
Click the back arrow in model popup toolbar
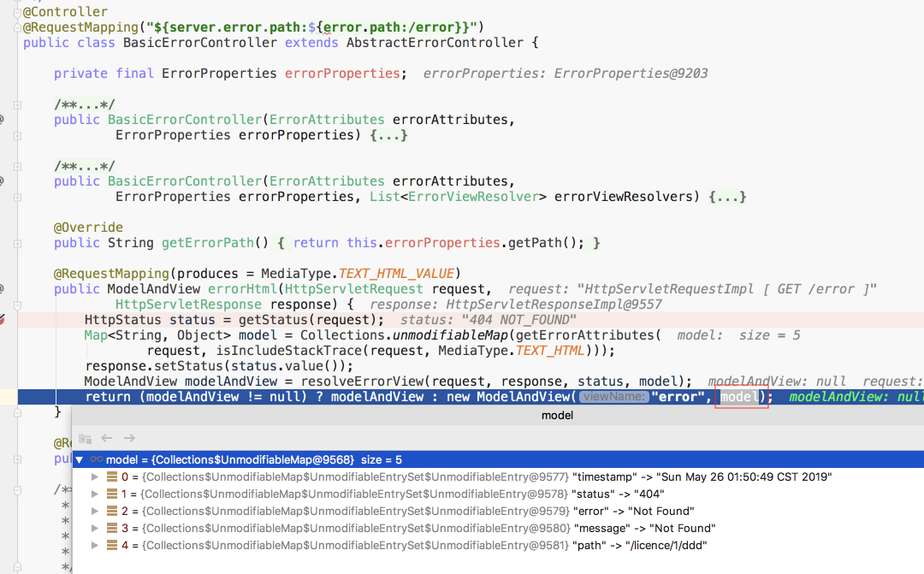[x=107, y=438]
